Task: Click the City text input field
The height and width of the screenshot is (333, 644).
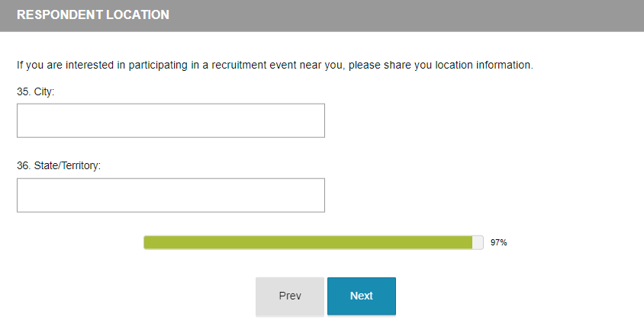Action: tap(170, 120)
